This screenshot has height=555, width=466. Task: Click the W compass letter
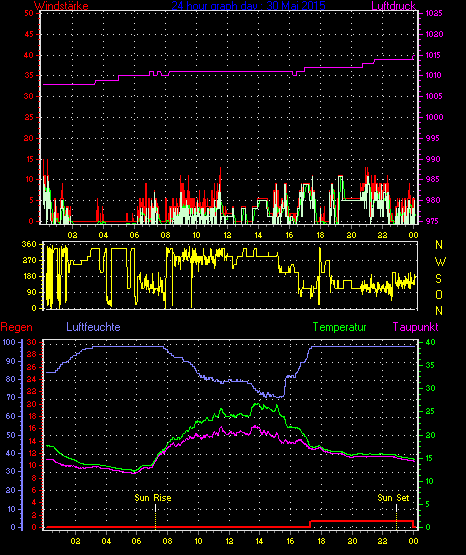(x=440, y=262)
